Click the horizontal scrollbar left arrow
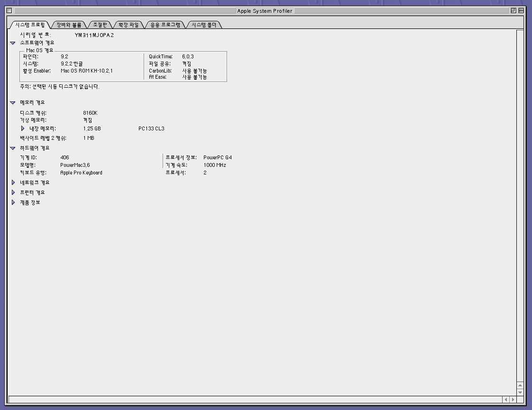Image resolution: width=532 pixels, height=410 pixels. pyautogui.click(x=505, y=400)
